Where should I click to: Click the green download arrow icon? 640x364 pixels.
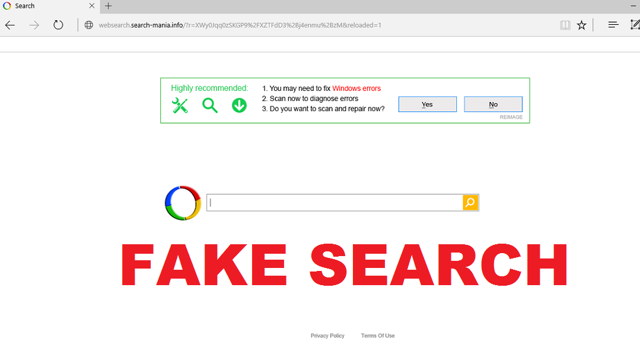239,106
